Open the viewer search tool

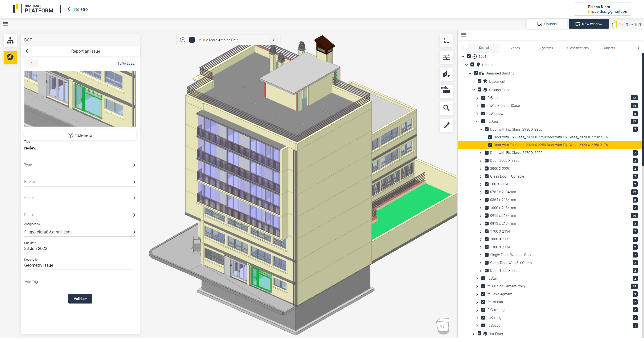pos(446,108)
